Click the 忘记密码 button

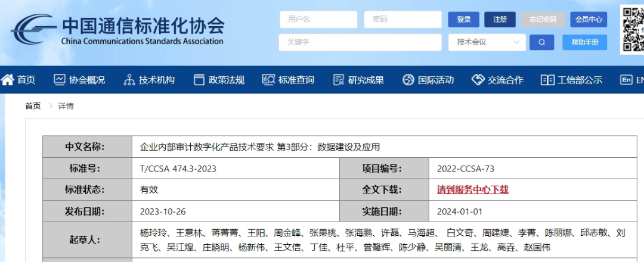543,19
